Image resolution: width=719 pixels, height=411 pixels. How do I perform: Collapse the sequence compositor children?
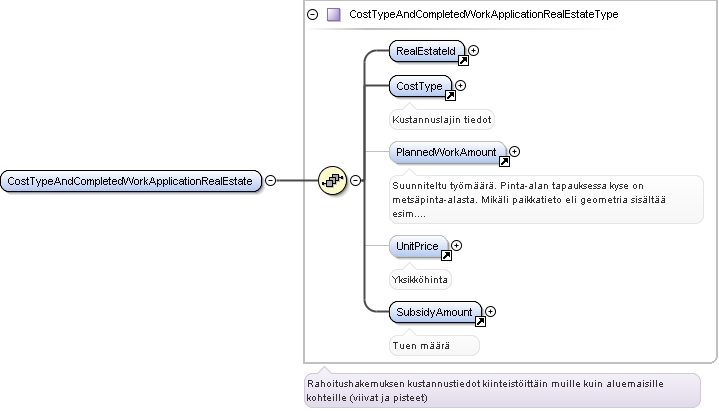355,180
